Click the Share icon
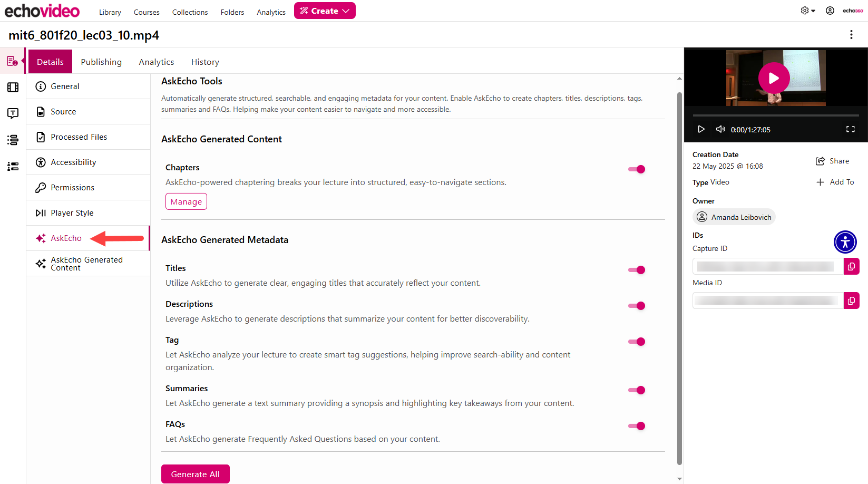Image resolution: width=868 pixels, height=484 pixels. [820, 161]
